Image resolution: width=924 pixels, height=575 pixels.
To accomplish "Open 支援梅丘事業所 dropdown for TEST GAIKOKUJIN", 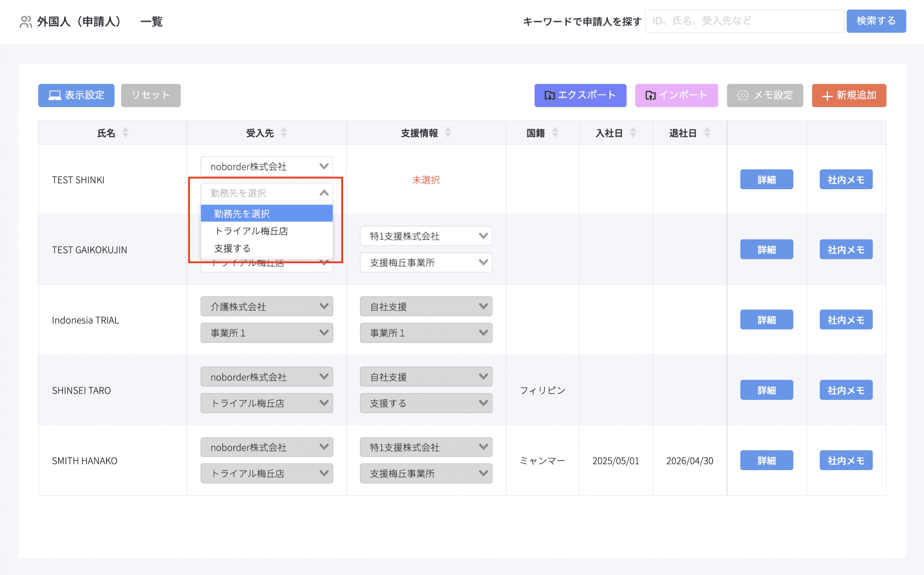I will [426, 262].
